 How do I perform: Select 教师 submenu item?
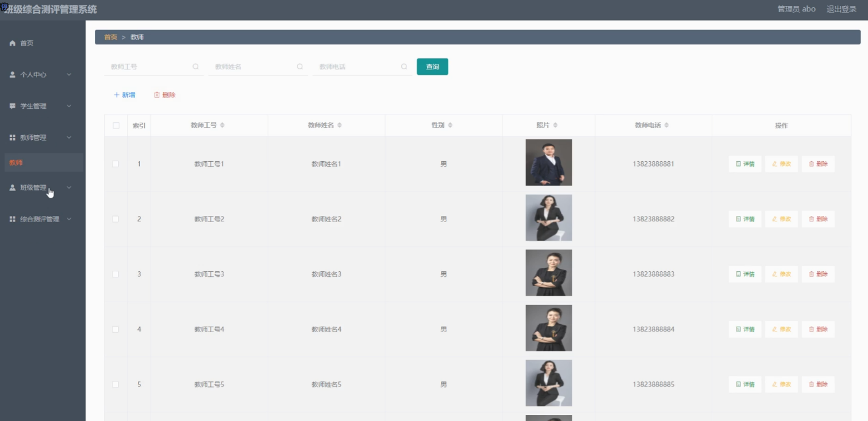[43, 162]
